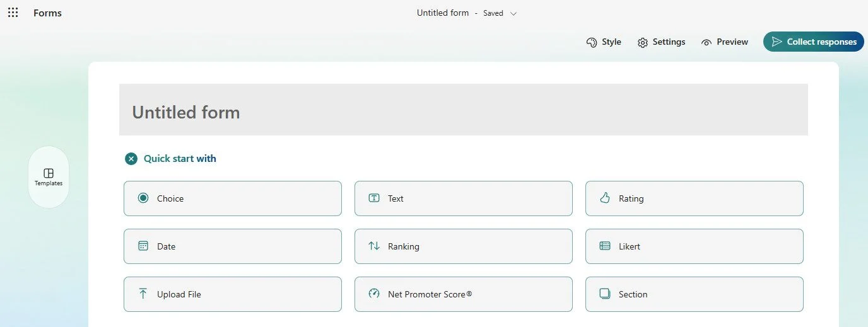Screen dimensions: 868x327
Task: Preview the form
Action: 724,42
